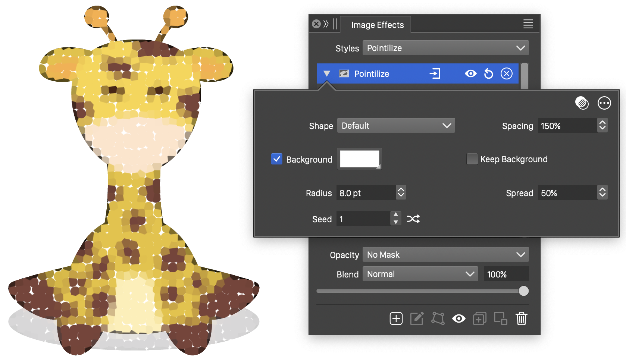
Task: Click the reset icon on Pointilize row
Action: (488, 74)
